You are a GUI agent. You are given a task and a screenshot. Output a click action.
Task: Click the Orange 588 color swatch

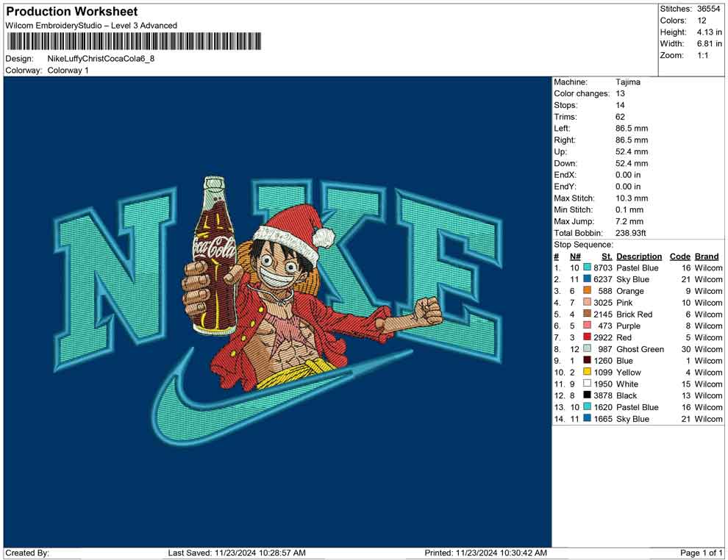point(588,290)
